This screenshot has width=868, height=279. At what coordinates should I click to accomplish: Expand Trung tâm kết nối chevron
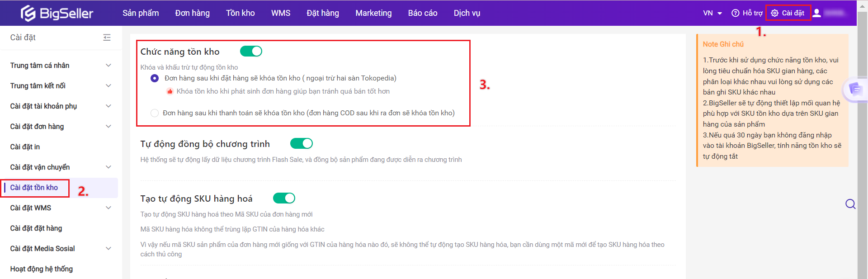click(x=108, y=86)
